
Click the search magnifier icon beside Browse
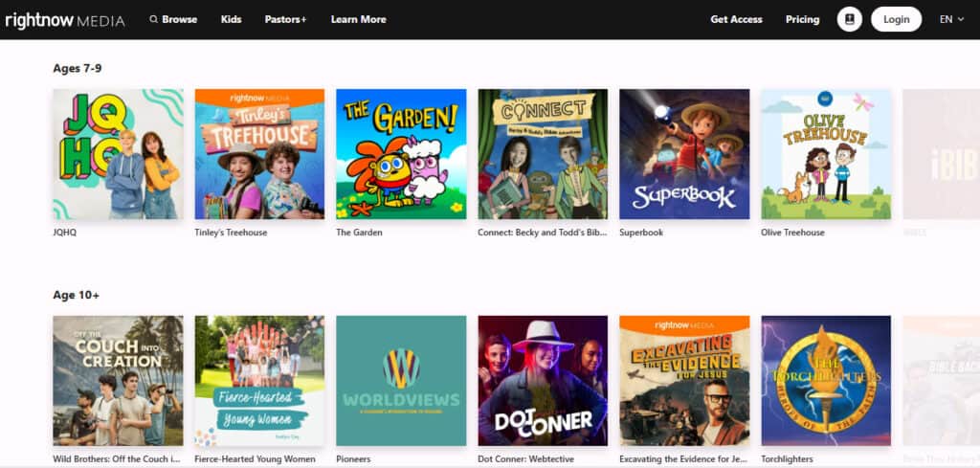[154, 19]
